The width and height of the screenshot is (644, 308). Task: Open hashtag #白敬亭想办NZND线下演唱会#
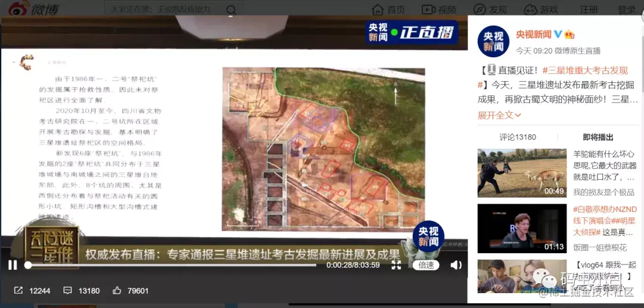click(x=605, y=220)
